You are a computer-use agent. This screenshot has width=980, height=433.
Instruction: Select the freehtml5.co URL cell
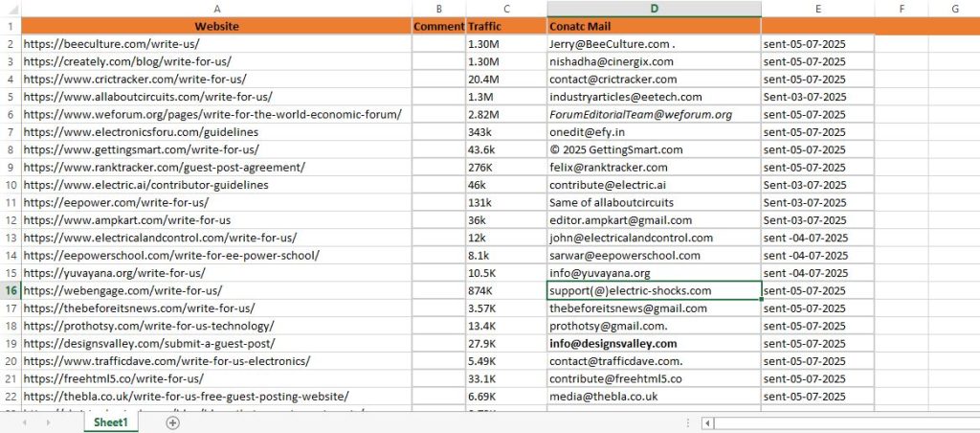[217, 378]
